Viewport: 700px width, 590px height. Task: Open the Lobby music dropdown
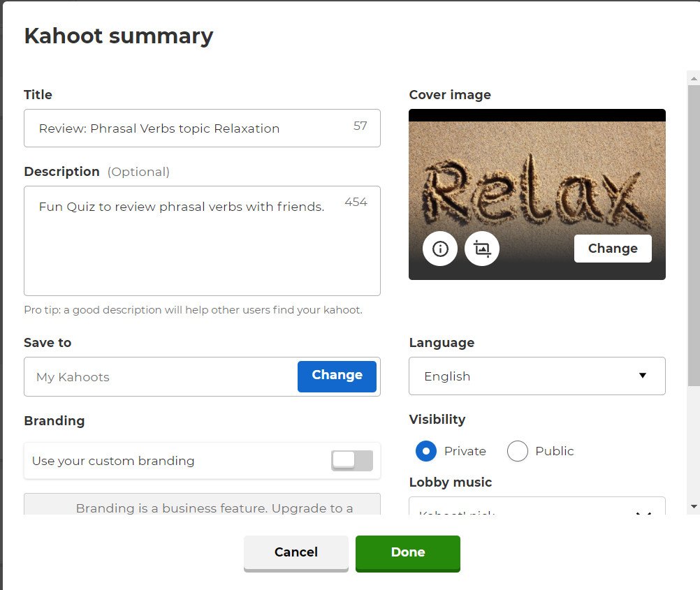(x=537, y=506)
